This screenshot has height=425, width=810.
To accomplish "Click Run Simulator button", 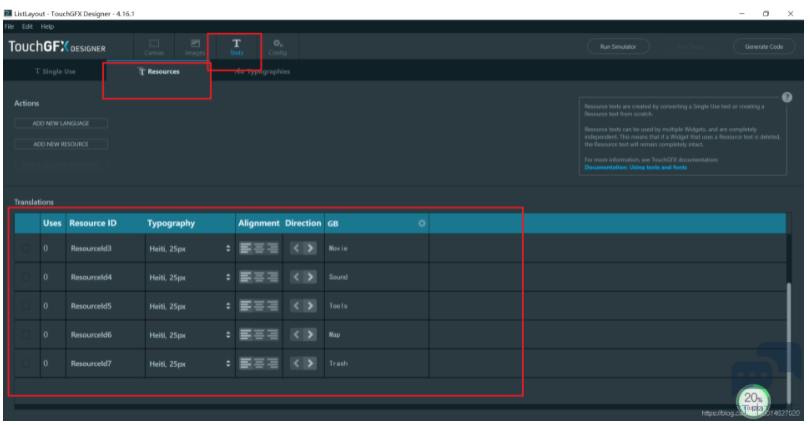I will tap(618, 46).
